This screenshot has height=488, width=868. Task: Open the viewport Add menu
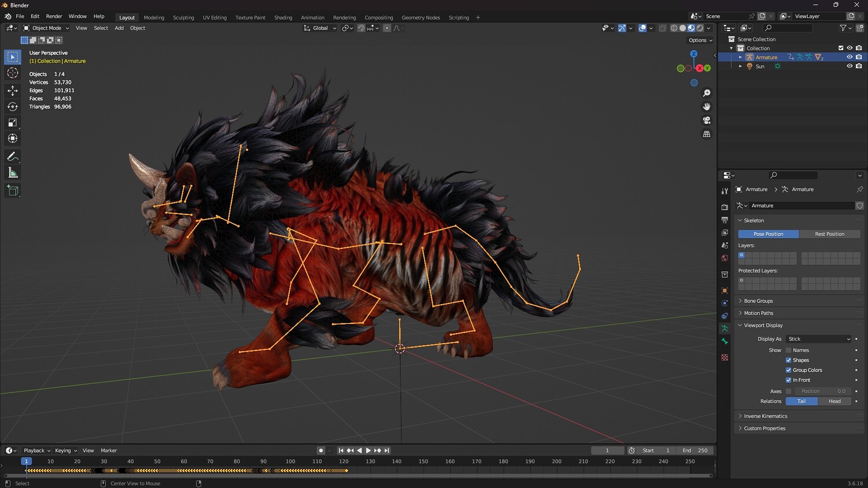tap(119, 28)
